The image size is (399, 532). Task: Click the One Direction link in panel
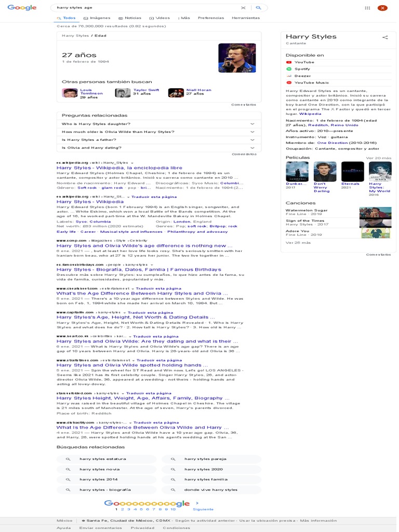[332, 143]
